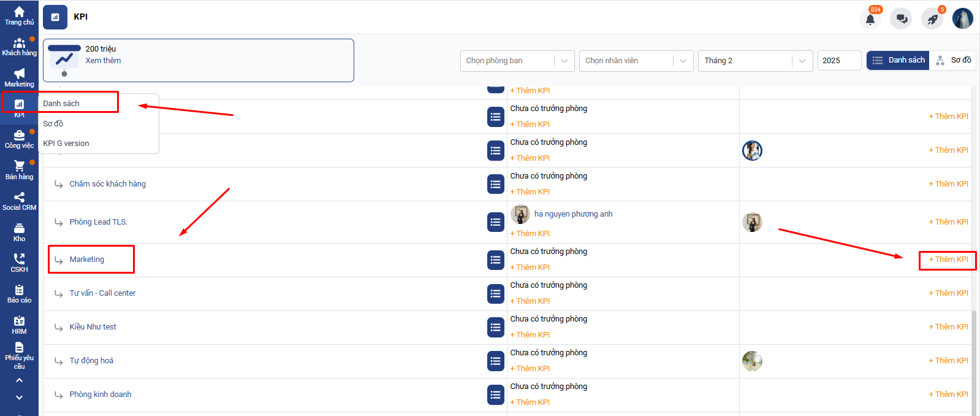Collapse sidebar using up chevron
The width and height of the screenshot is (980, 416).
coord(19,380)
